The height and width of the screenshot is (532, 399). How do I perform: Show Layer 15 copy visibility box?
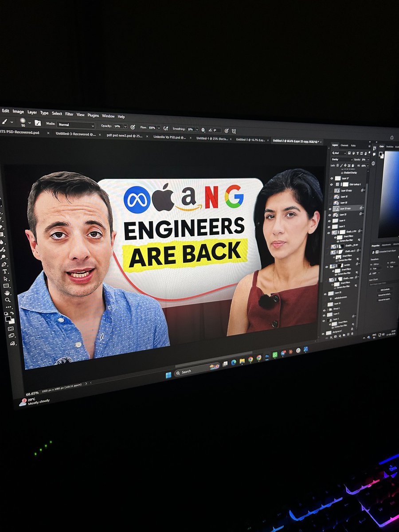pos(331,191)
